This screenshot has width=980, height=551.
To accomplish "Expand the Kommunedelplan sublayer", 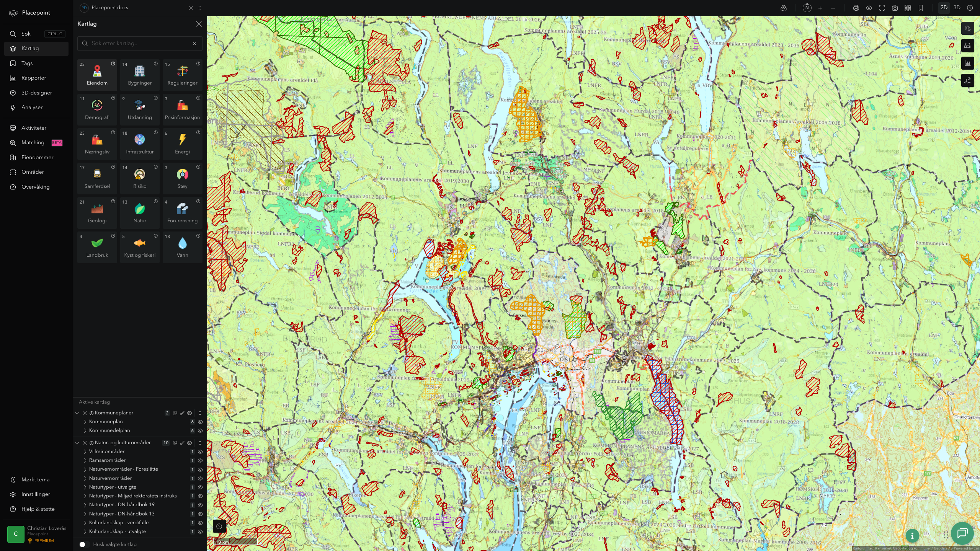I will pos(85,430).
